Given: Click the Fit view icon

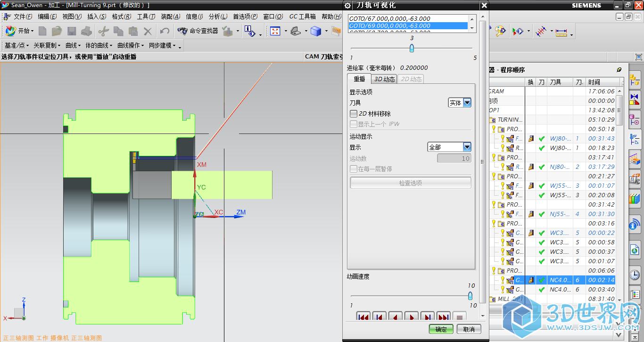Looking at the screenshot, I should (x=275, y=31).
